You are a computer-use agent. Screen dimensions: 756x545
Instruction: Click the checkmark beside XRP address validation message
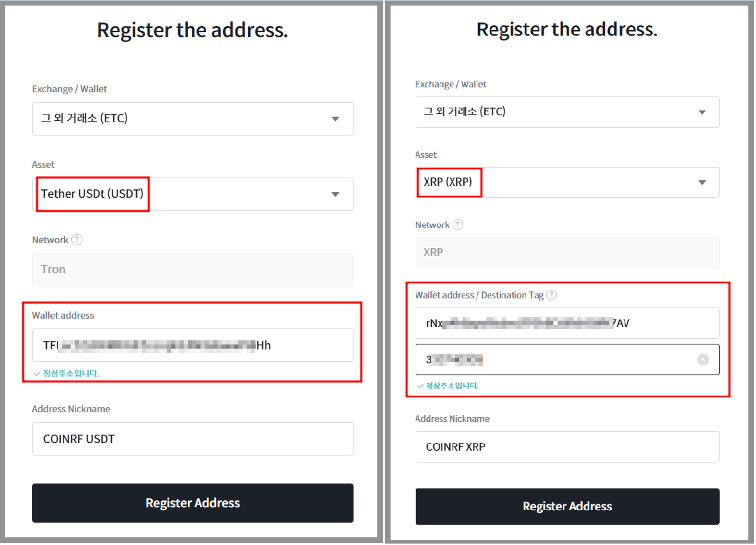[x=420, y=386]
